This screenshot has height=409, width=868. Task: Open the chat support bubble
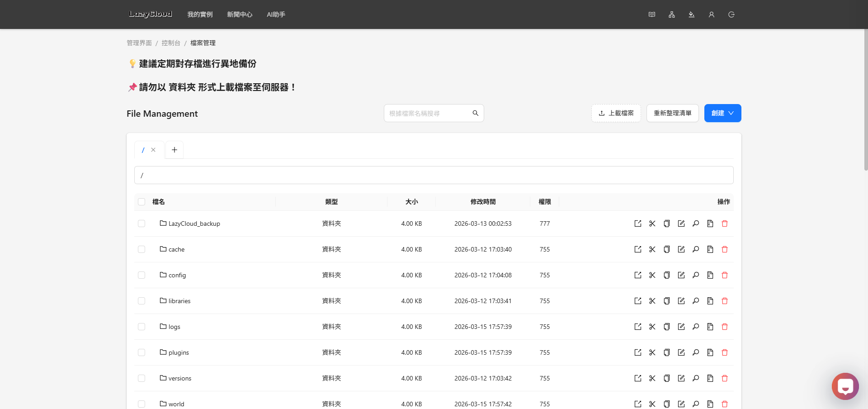(845, 386)
